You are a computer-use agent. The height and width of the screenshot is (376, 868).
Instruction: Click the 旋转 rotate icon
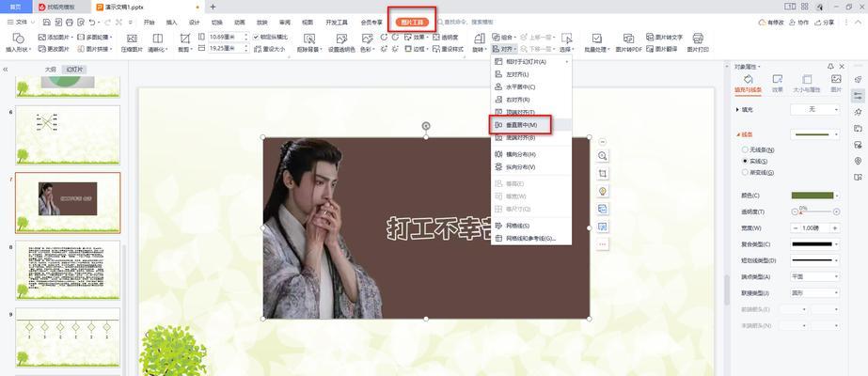tap(478, 39)
